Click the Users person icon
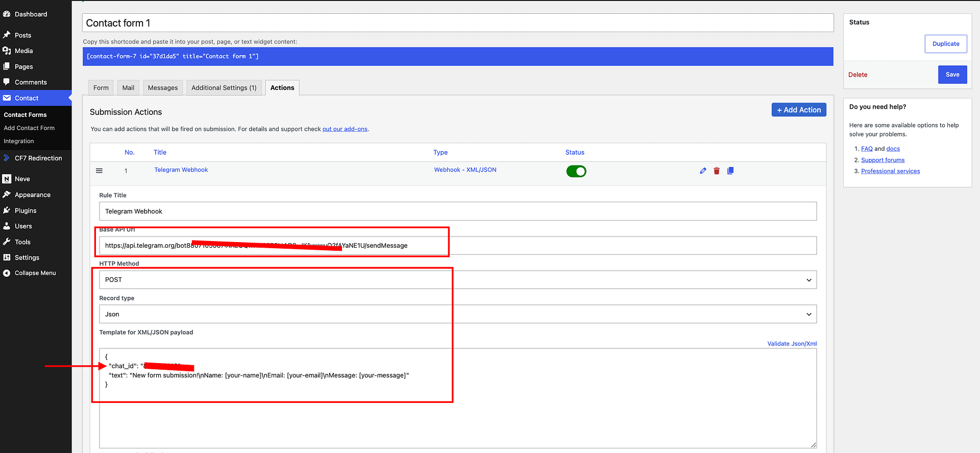The height and width of the screenshot is (453, 980). tap(7, 226)
